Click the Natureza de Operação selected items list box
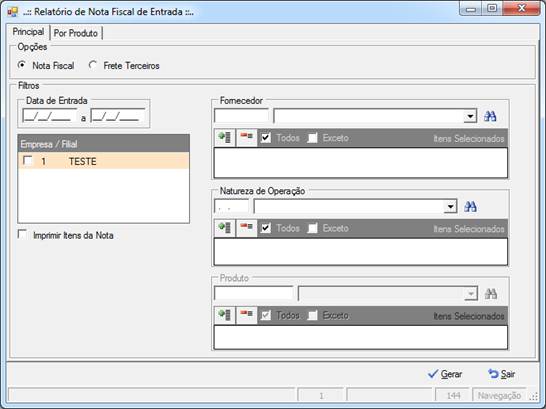 [361, 252]
